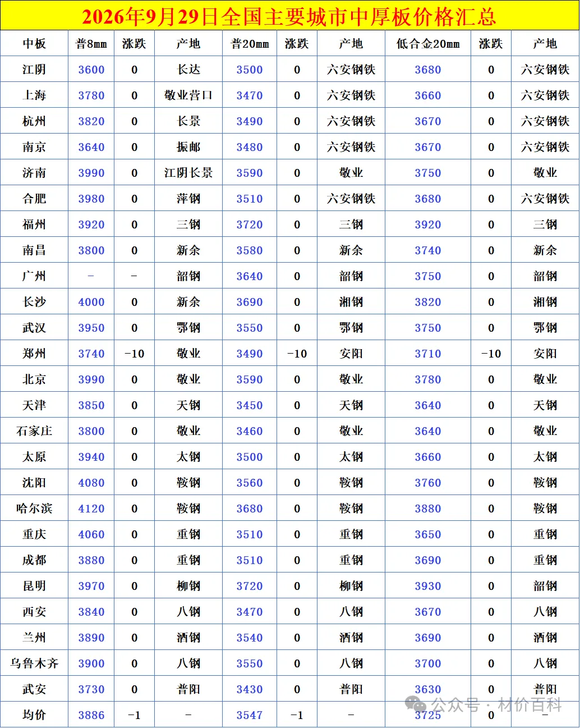
Task: Select 普8mm price 4060 in 重庆 row
Action: click(91, 534)
